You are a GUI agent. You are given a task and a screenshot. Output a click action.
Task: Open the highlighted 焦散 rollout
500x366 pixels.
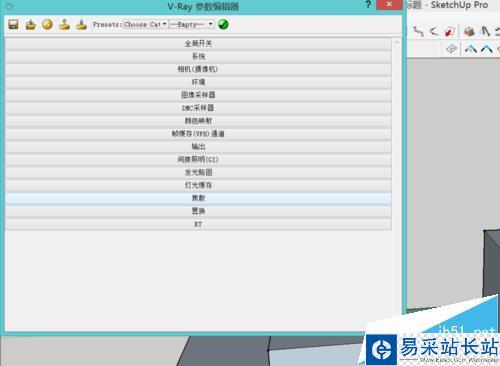tap(198, 198)
